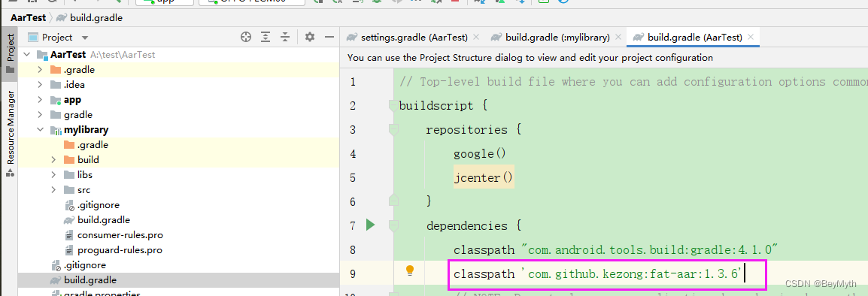Open the Resource Manager side tab
The height and width of the screenshot is (296, 868).
pos(10,133)
